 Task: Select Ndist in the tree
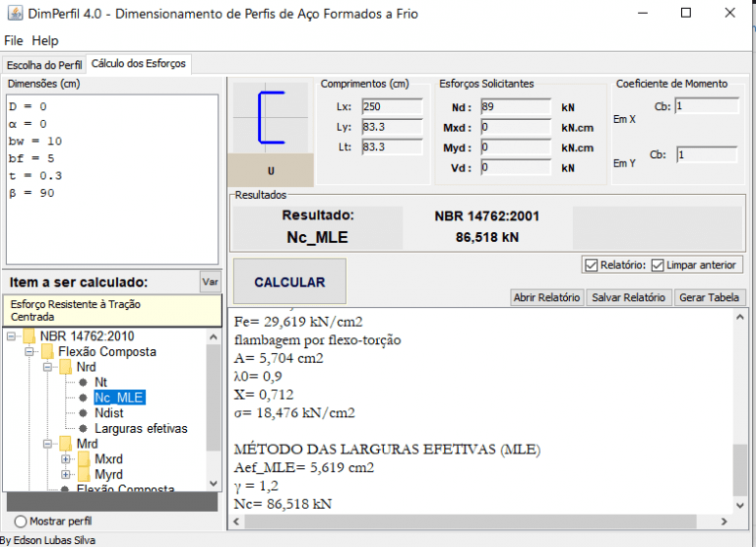pyautogui.click(x=109, y=413)
